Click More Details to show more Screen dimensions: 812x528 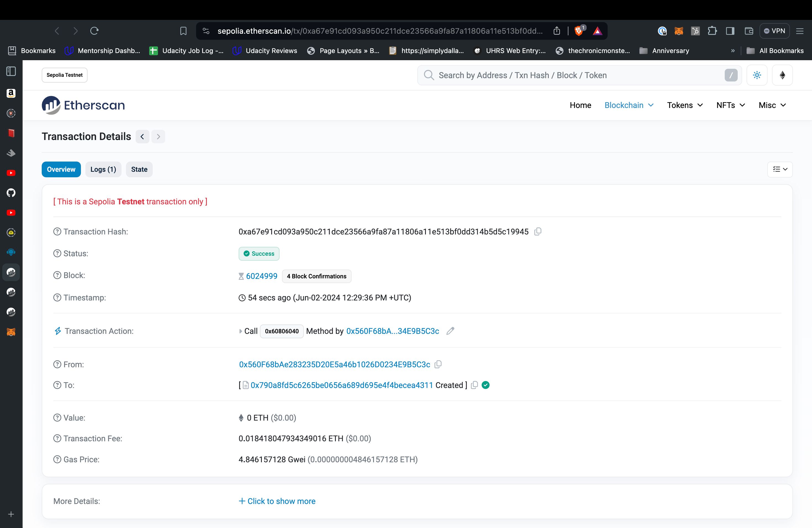point(278,501)
